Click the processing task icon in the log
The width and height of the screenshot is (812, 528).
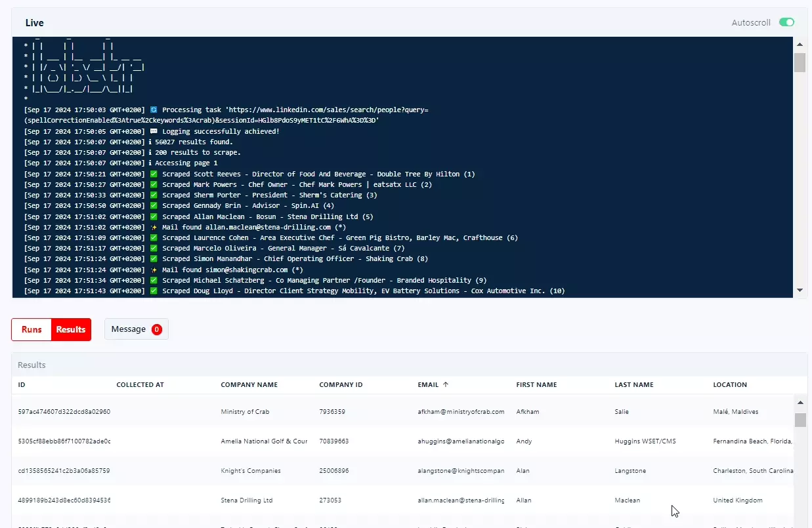[x=154, y=110]
